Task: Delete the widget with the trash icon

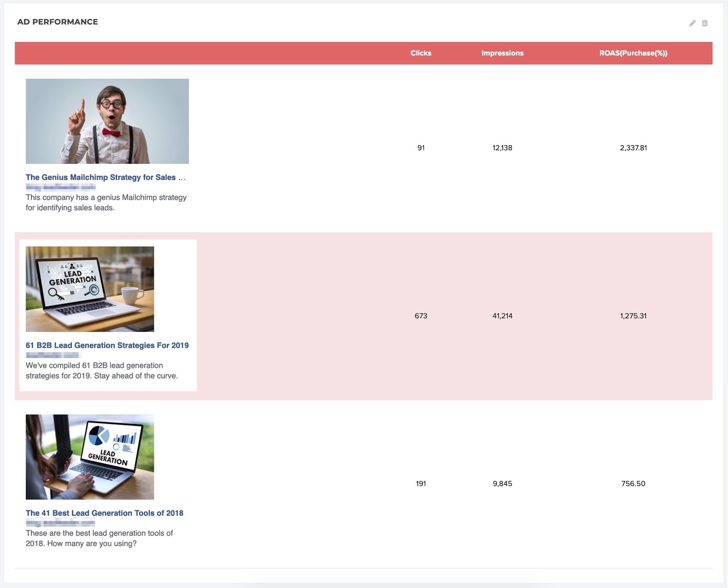Action: tap(704, 23)
